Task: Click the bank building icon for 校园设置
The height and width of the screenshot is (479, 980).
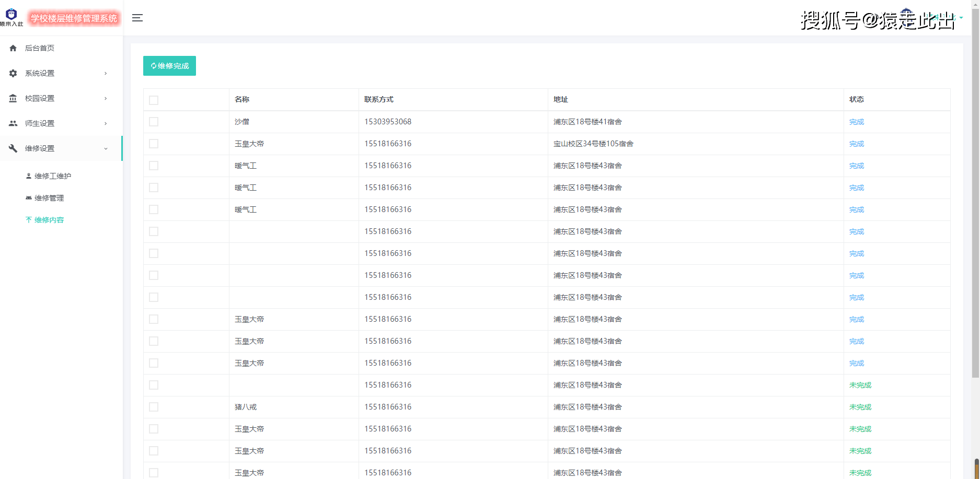Action: [x=13, y=98]
